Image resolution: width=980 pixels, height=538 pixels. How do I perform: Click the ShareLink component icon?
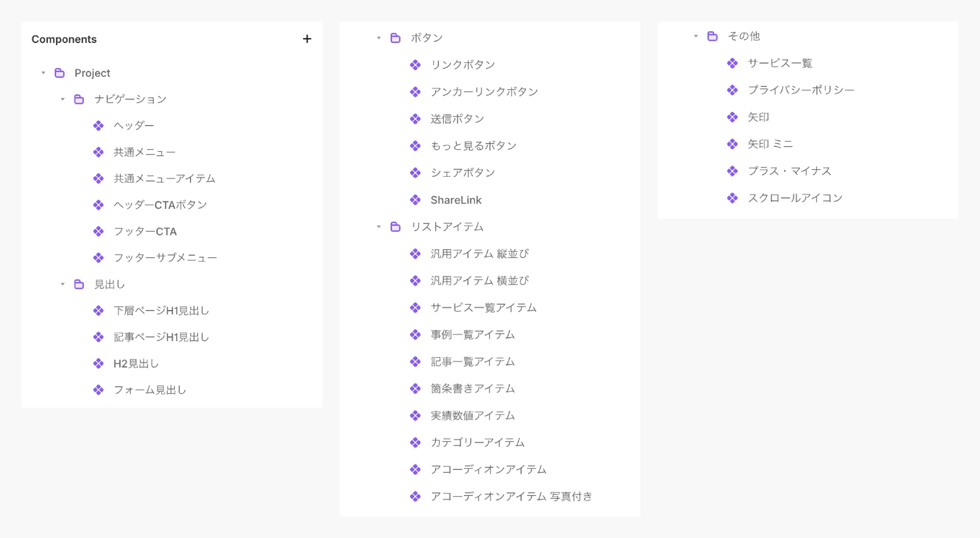[415, 200]
